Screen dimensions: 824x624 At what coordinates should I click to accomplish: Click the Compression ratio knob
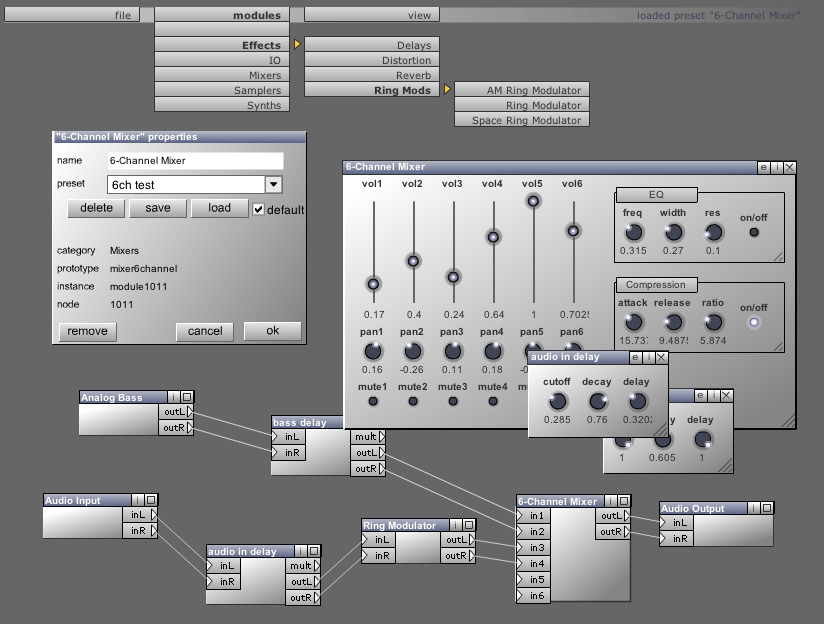tap(713, 322)
